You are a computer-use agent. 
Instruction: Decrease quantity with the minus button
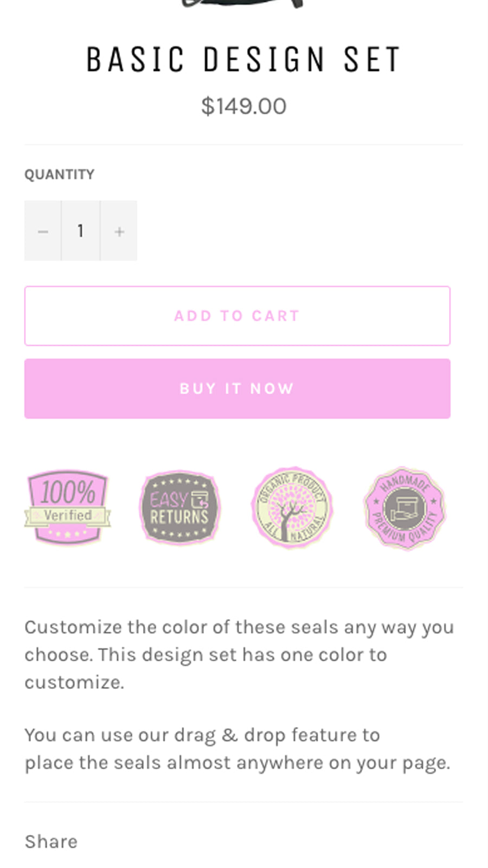43,231
